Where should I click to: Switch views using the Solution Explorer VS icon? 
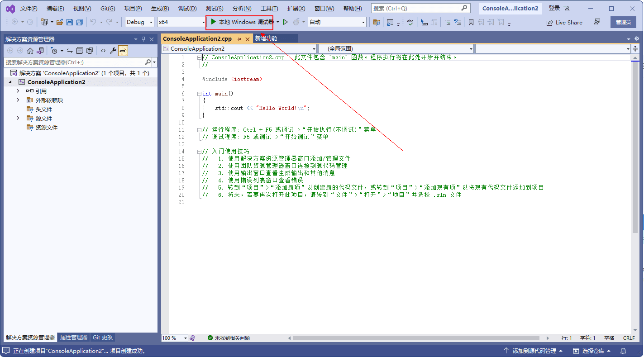click(x=40, y=51)
